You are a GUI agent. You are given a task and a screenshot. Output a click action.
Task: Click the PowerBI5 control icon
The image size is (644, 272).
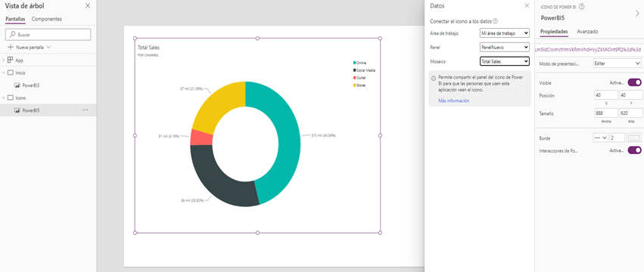pos(17,110)
